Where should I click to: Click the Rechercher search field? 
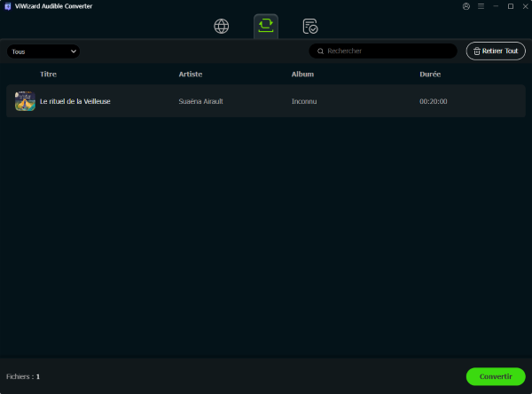pos(383,51)
